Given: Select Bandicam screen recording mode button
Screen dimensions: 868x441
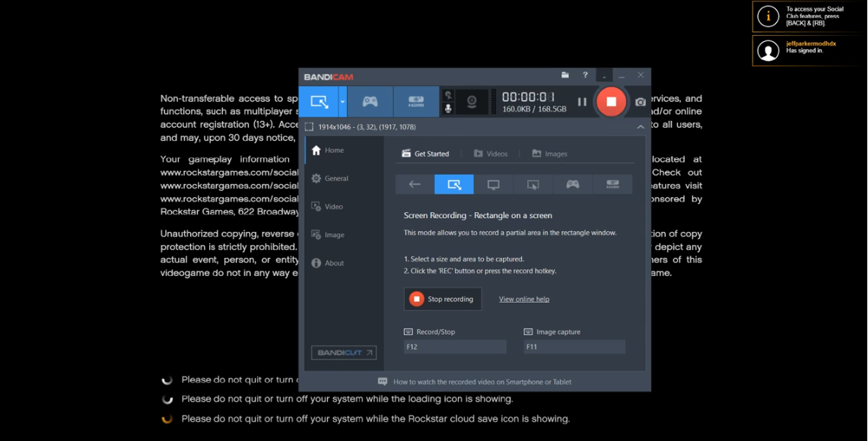Looking at the screenshot, I should coord(319,101).
